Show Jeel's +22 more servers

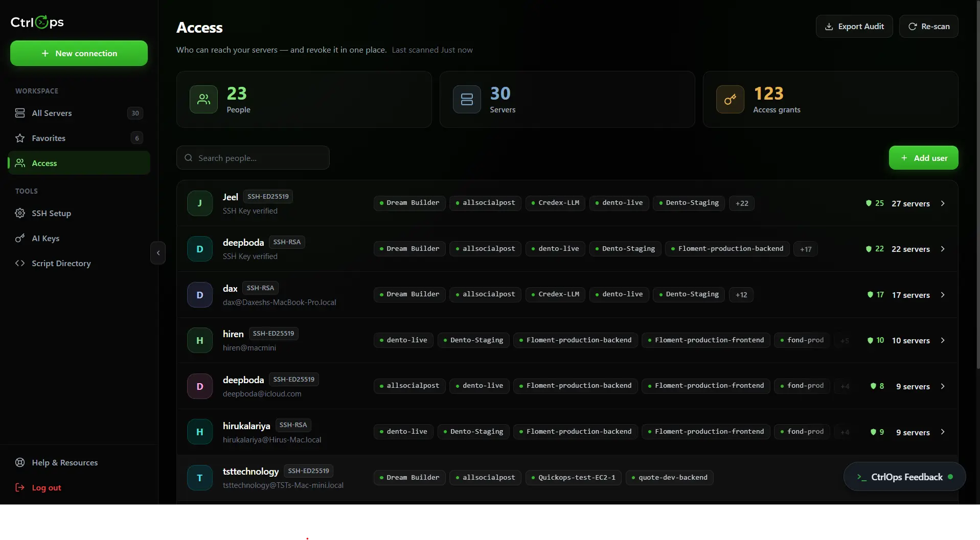point(742,203)
